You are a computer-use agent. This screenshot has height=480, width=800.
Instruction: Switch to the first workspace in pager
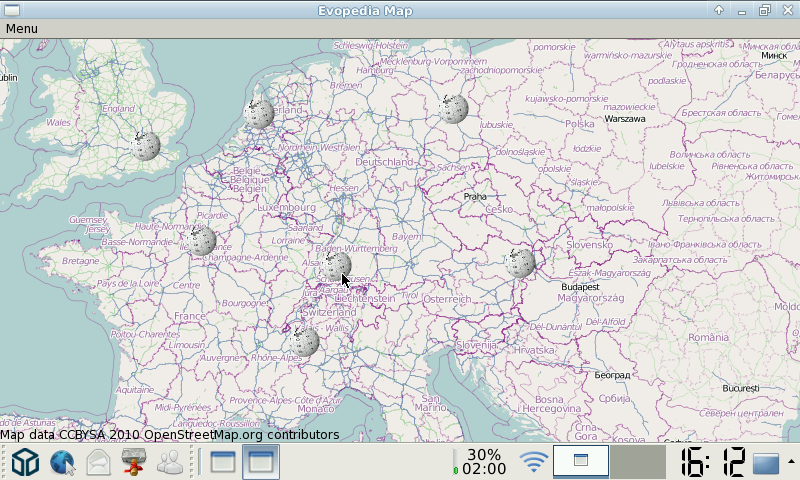[581, 461]
